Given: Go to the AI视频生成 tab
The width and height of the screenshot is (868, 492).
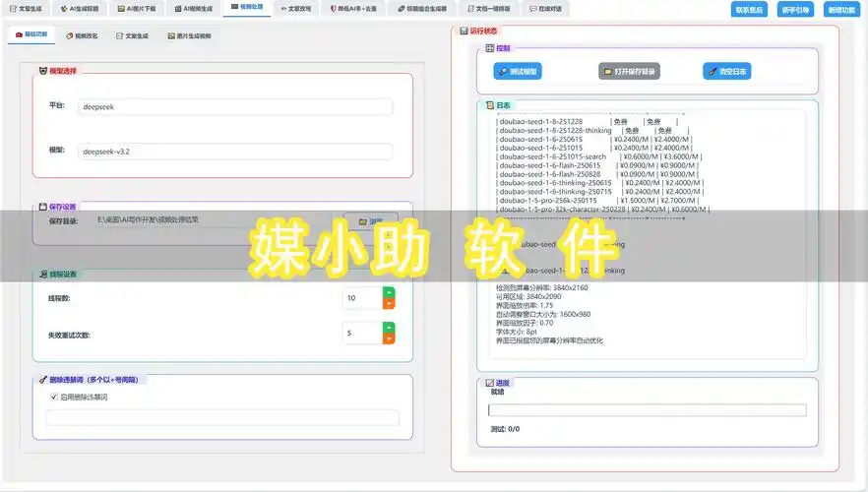Looking at the screenshot, I should point(193,8).
